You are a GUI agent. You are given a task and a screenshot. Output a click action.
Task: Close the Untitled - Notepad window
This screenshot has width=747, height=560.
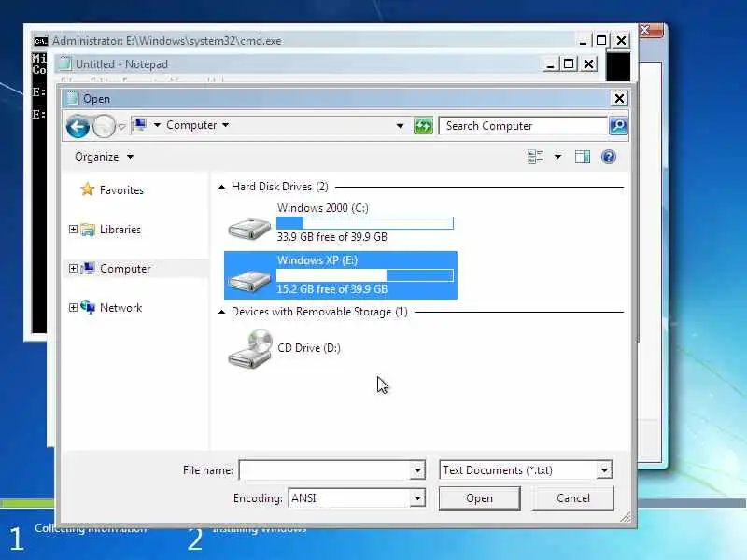coord(589,63)
